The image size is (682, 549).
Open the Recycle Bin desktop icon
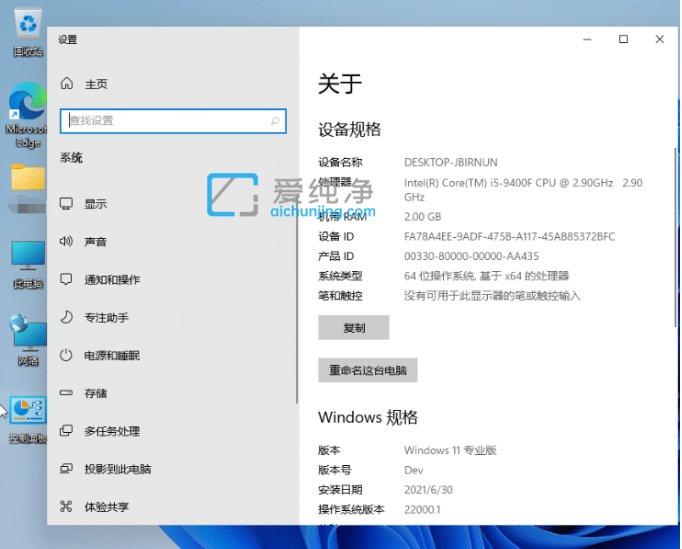(x=28, y=33)
